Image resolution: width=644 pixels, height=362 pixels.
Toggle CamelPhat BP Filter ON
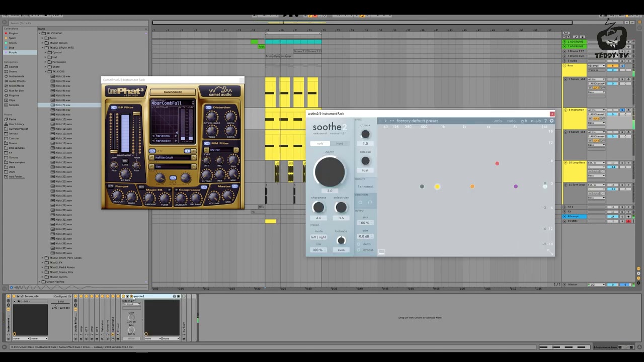point(114,108)
